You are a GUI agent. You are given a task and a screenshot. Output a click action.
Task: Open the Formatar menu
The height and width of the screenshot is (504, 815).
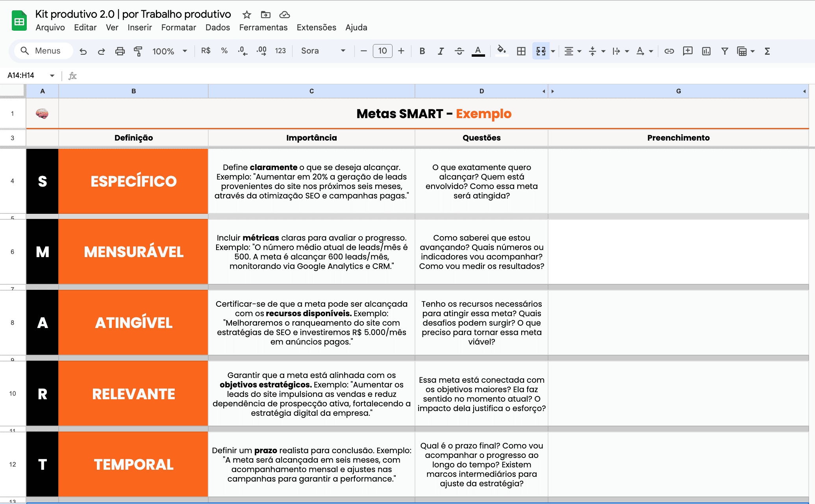pyautogui.click(x=179, y=28)
